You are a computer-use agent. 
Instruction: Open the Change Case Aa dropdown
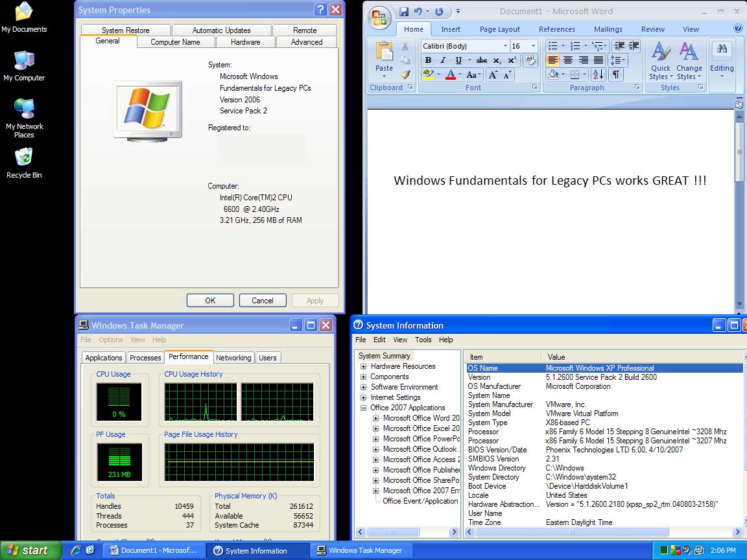[x=473, y=75]
